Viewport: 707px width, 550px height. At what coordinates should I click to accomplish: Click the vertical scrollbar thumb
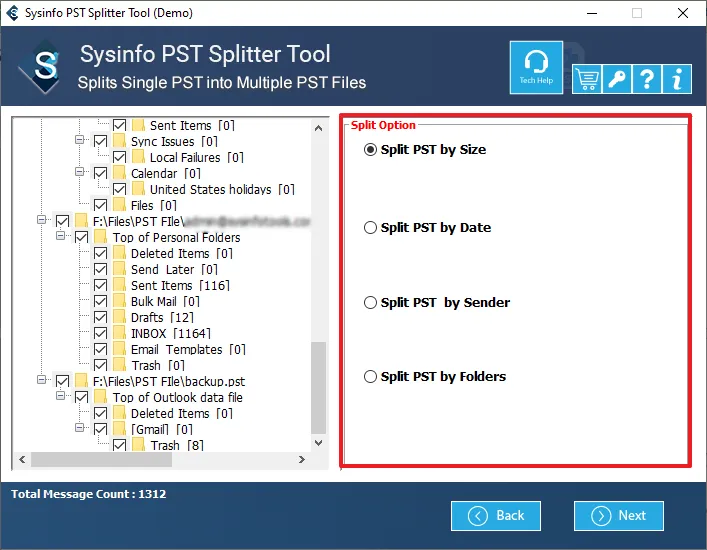tap(318, 388)
